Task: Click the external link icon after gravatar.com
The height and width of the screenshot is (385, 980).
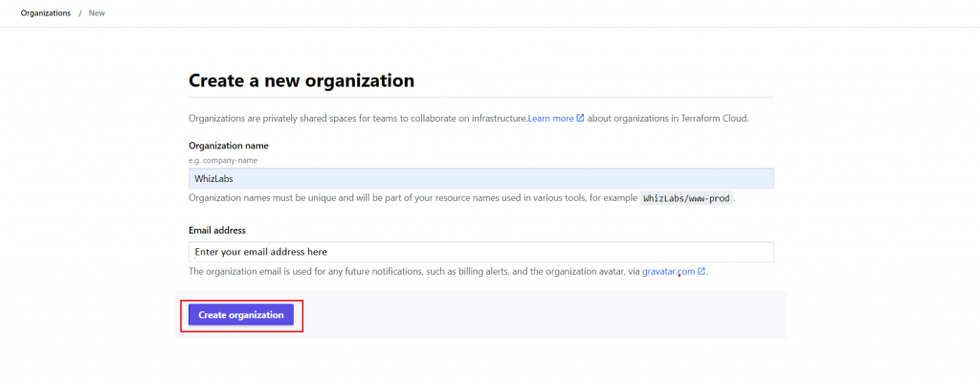Action: click(702, 272)
